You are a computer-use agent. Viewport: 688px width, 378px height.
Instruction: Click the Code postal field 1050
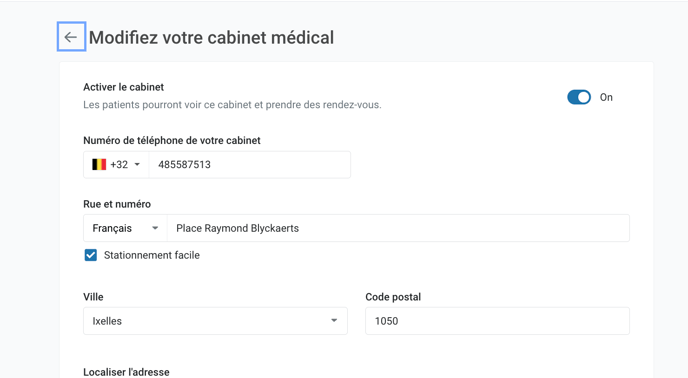(497, 321)
